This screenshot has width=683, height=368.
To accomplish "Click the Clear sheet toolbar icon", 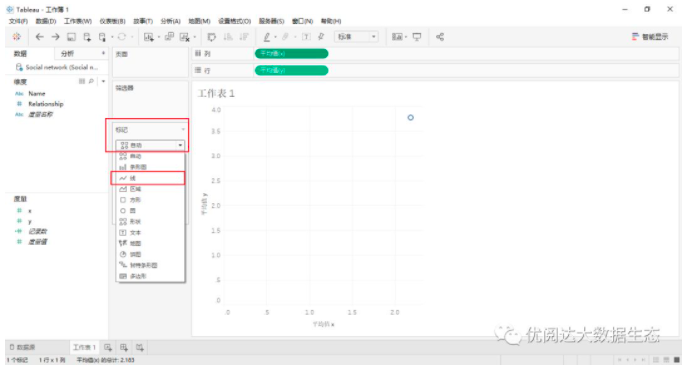I will coord(185,37).
